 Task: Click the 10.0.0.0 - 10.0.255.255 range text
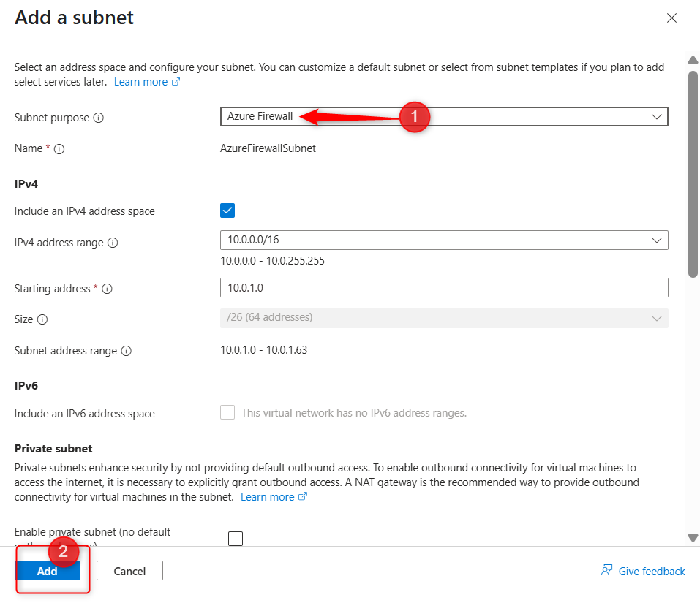pos(272,261)
